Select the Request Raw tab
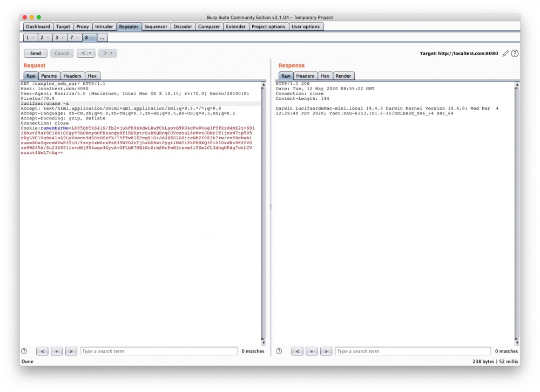The width and height of the screenshot is (540, 392). pos(31,76)
